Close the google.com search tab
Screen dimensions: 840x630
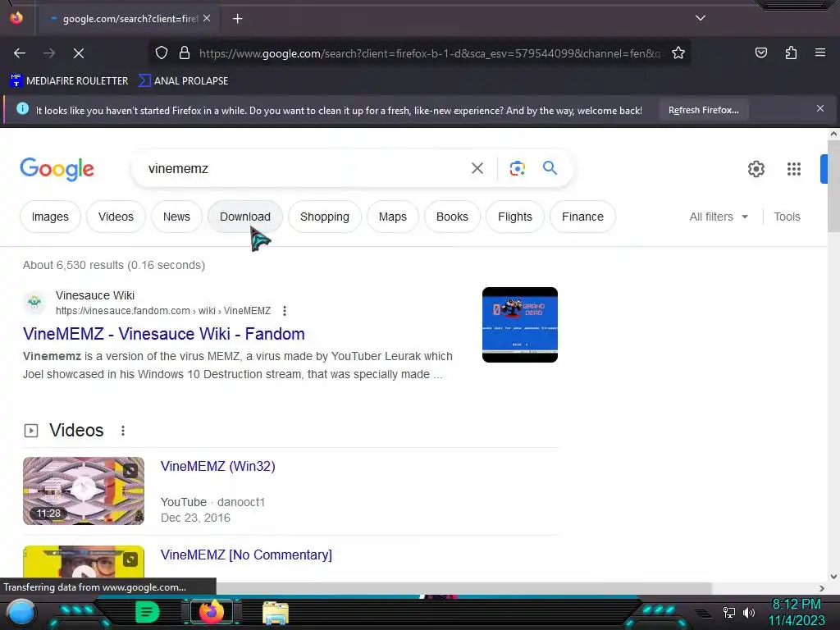pos(207,18)
